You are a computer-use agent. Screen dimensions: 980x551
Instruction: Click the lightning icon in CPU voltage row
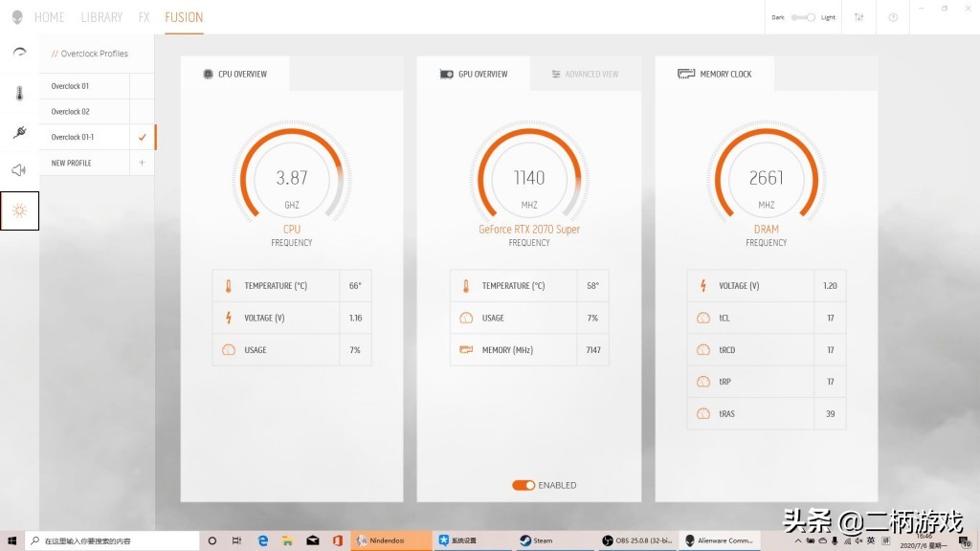click(228, 318)
